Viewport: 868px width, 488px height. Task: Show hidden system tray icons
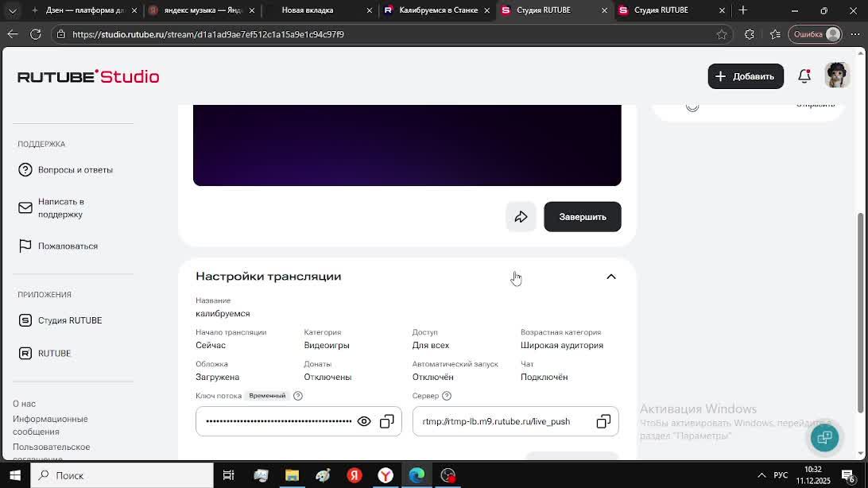[x=761, y=475]
